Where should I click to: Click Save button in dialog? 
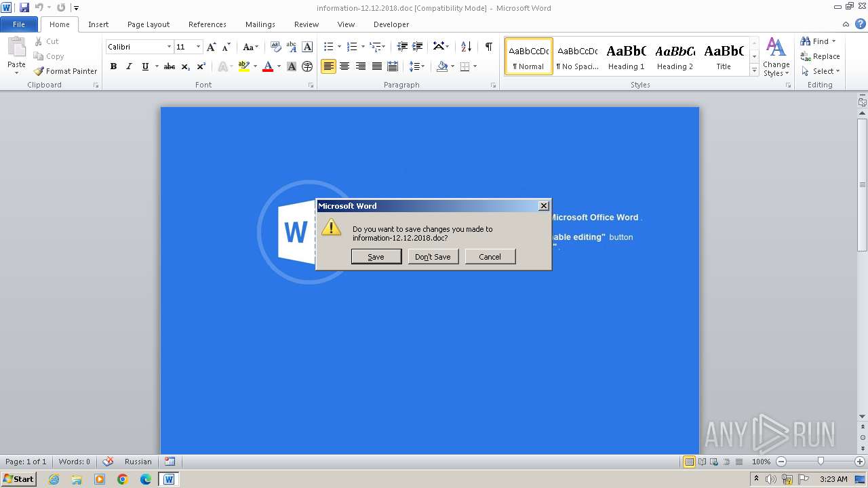(x=376, y=257)
